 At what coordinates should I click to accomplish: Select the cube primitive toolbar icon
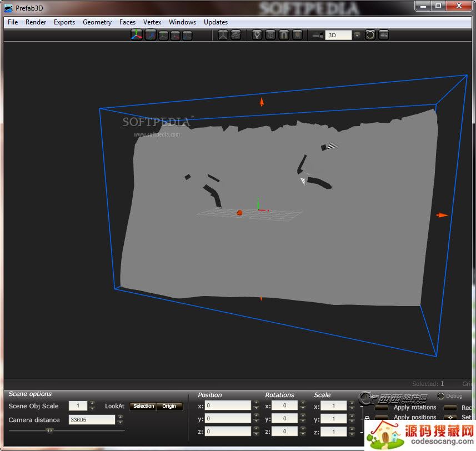pyautogui.click(x=270, y=35)
